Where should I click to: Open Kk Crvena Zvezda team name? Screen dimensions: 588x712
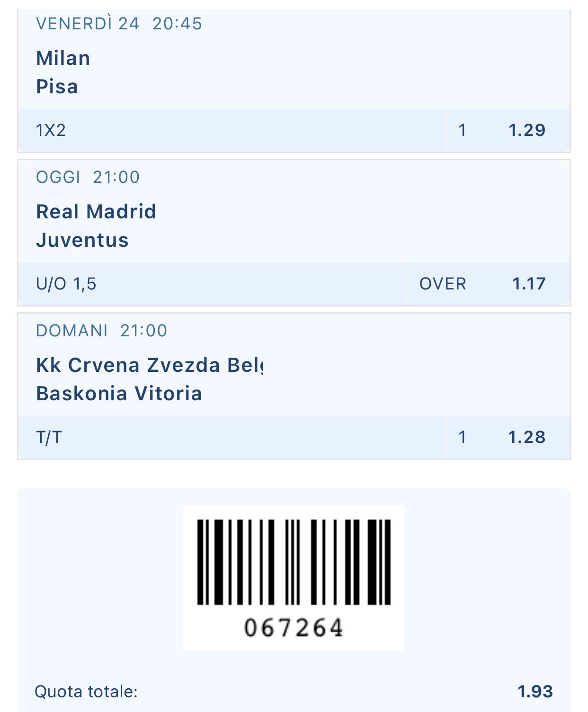pyautogui.click(x=149, y=365)
